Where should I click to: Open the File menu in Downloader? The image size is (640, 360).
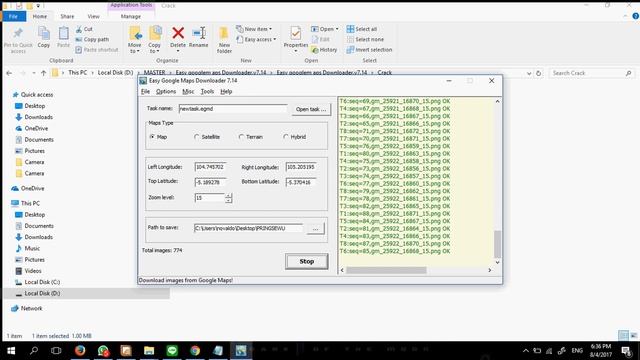(x=145, y=92)
